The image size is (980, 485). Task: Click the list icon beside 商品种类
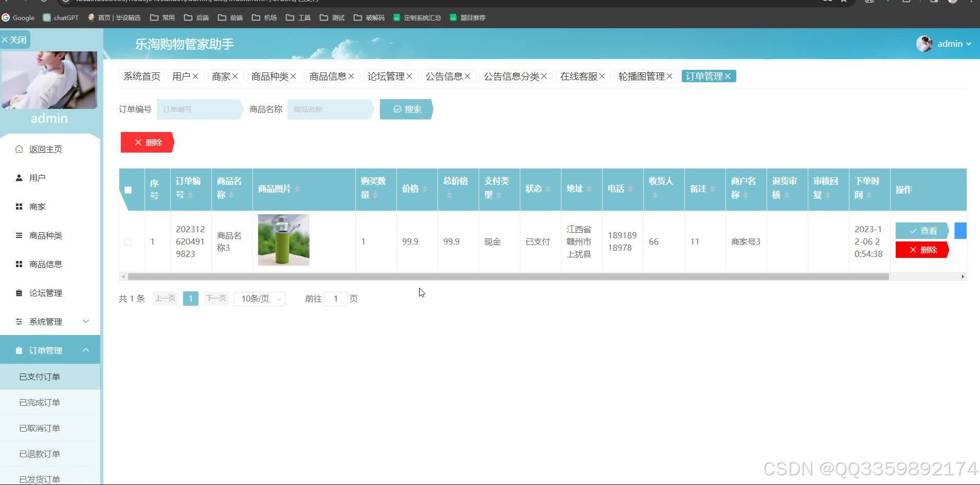[x=19, y=235]
